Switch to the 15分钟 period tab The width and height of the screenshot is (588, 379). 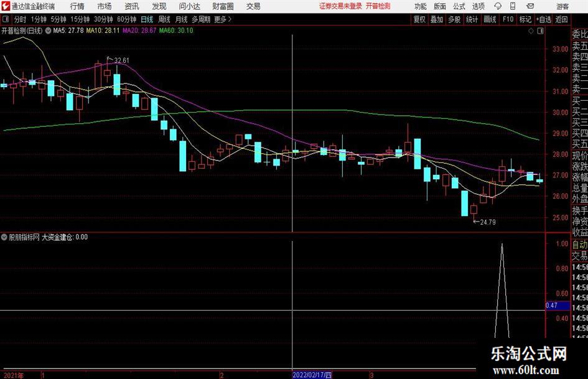pos(80,19)
